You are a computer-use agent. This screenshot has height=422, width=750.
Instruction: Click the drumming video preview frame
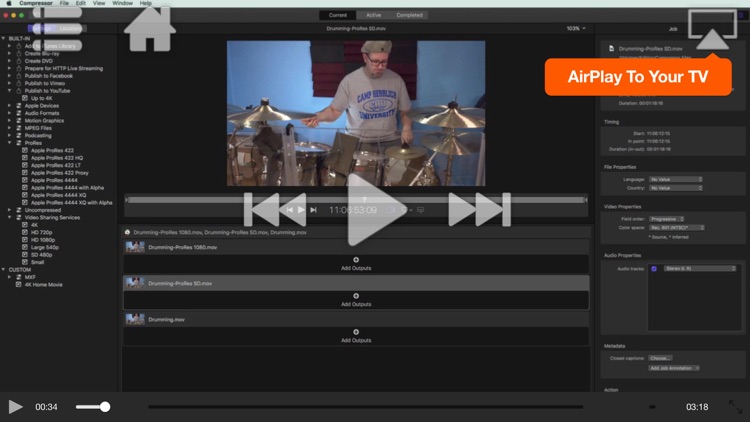[x=356, y=113]
